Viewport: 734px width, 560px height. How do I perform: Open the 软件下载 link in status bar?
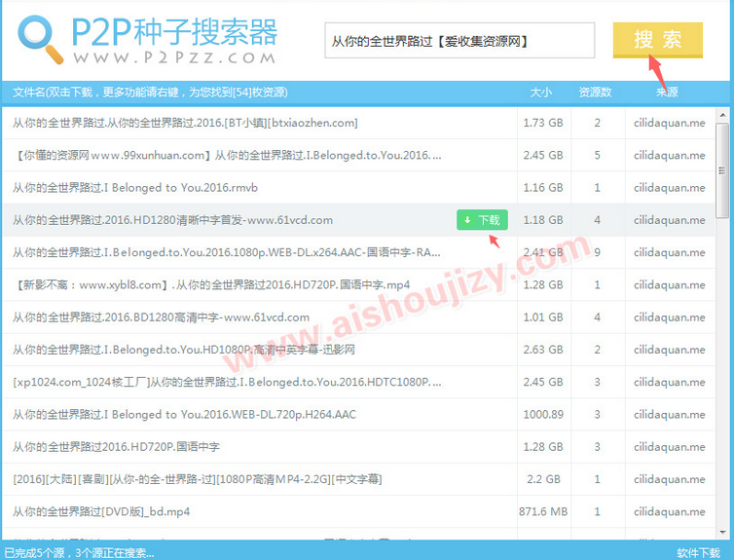pos(698,552)
